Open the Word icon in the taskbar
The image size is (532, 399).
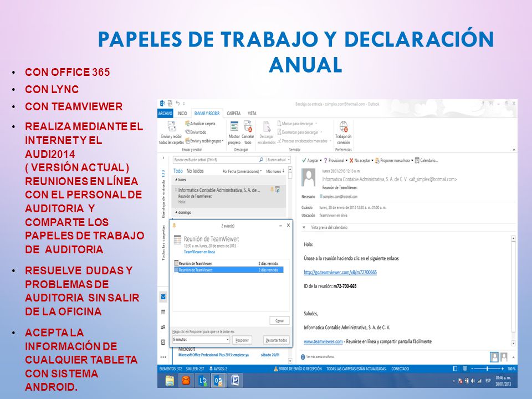(235, 380)
